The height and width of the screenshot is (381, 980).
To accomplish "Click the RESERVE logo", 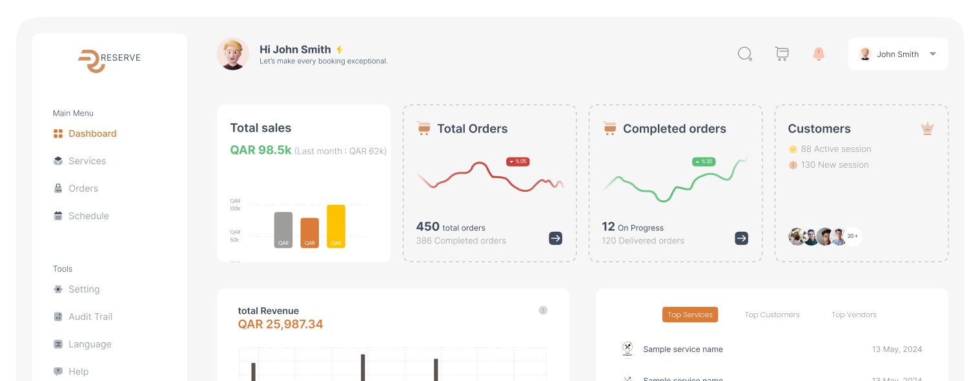I will [x=109, y=59].
